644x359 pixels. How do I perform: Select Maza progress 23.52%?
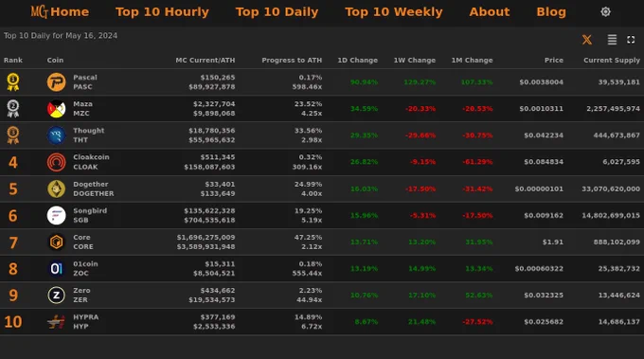click(x=308, y=104)
